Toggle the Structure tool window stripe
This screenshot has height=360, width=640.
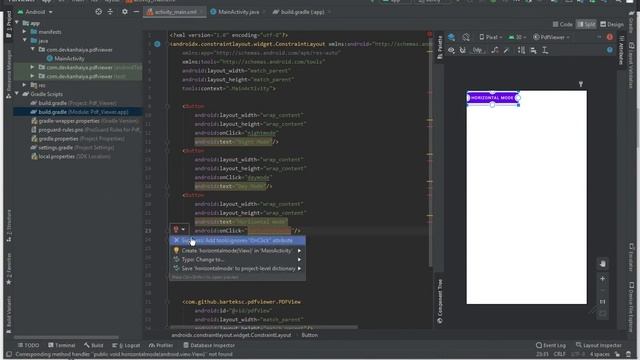(x=9, y=226)
